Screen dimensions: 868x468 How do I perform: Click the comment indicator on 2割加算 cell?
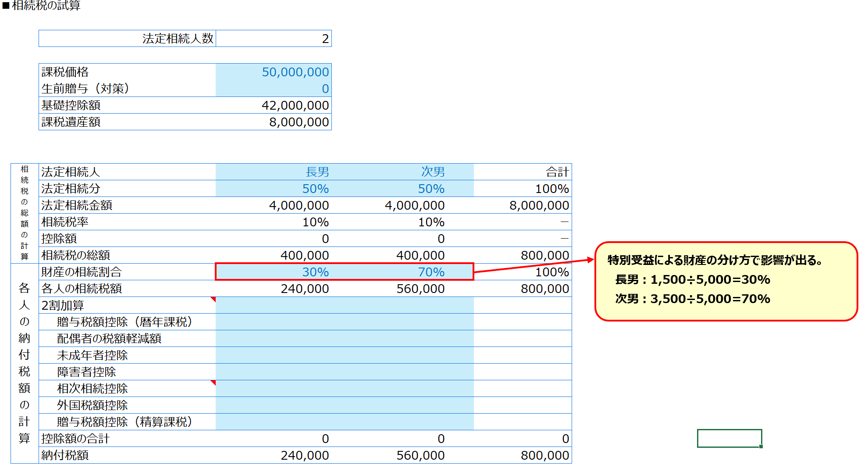(x=213, y=299)
